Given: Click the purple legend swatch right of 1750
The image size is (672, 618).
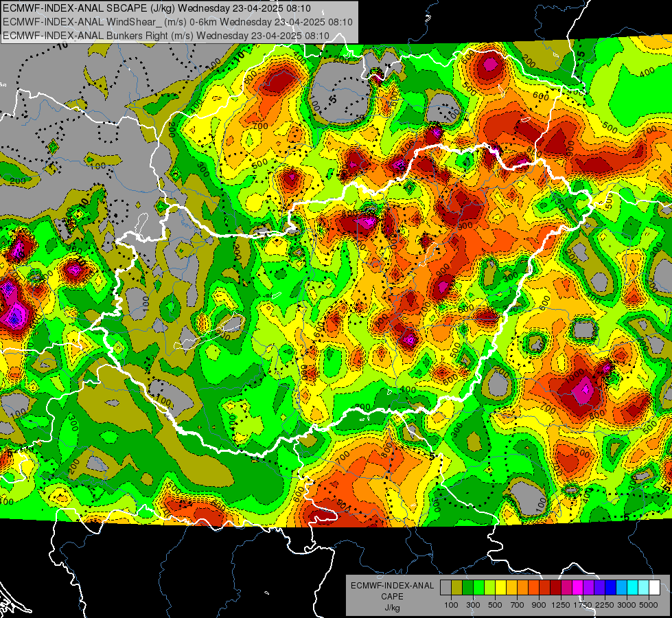Looking at the screenshot, I should tap(588, 587).
